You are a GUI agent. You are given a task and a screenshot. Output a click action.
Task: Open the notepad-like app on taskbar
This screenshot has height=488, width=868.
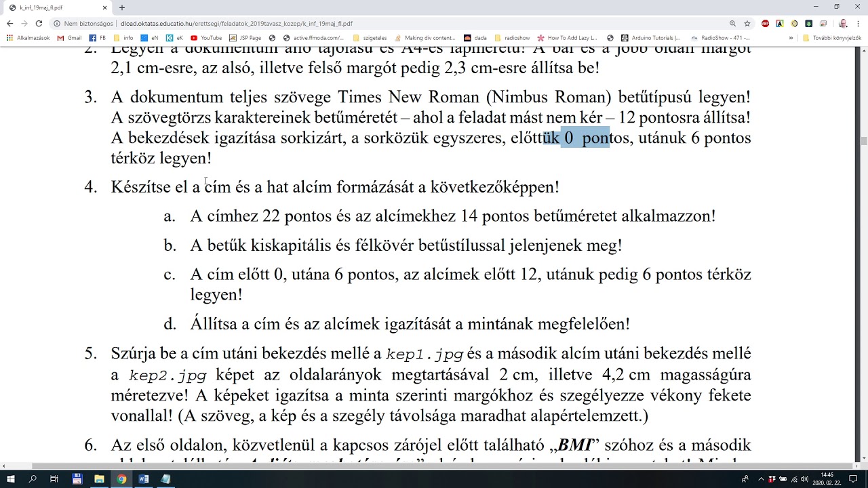[x=165, y=479]
